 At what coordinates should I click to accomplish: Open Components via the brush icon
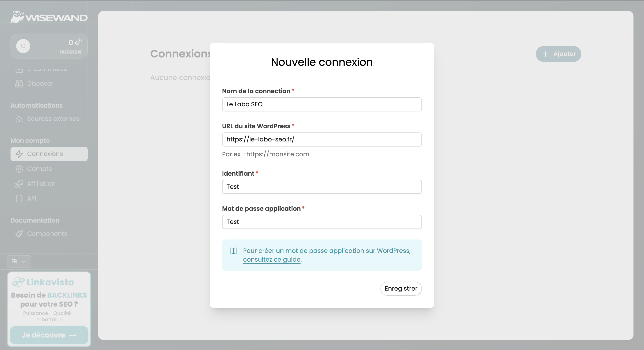click(x=19, y=234)
